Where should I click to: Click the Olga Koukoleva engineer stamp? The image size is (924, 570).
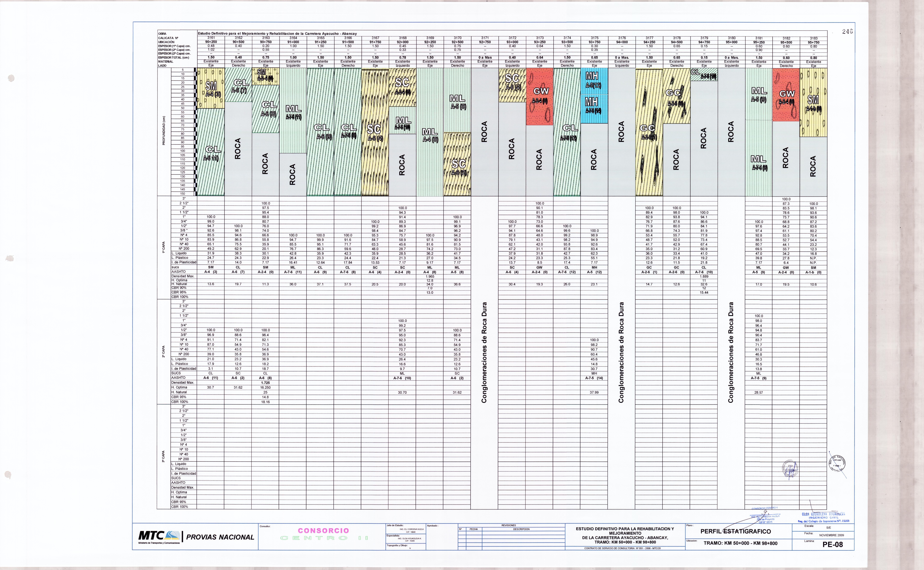(x=823, y=518)
